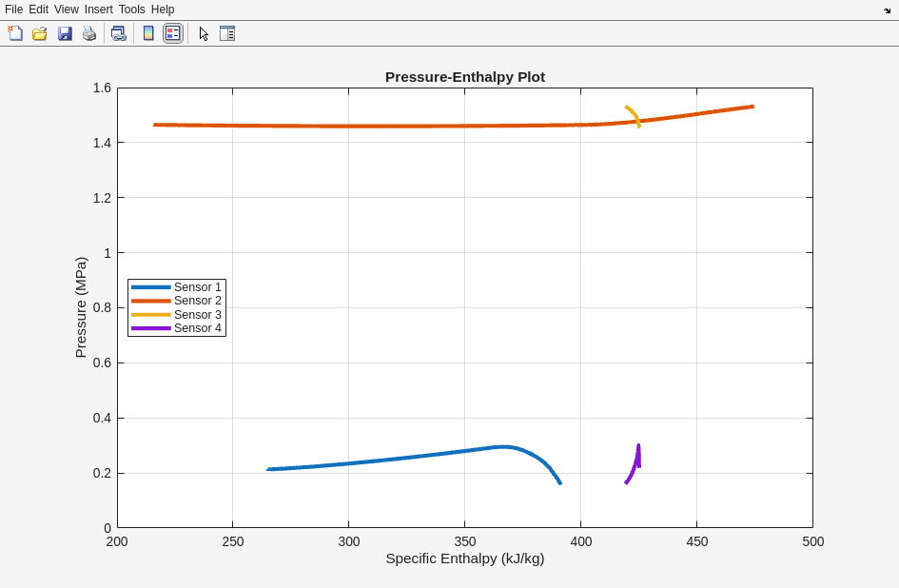This screenshot has width=899, height=588.
Task: Click the x-axis tick label 400
Action: coord(581,541)
